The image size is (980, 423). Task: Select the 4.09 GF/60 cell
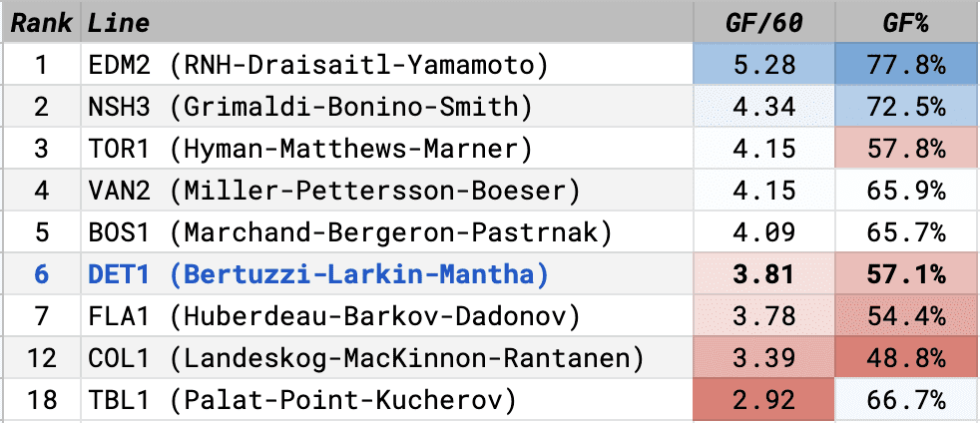763,232
